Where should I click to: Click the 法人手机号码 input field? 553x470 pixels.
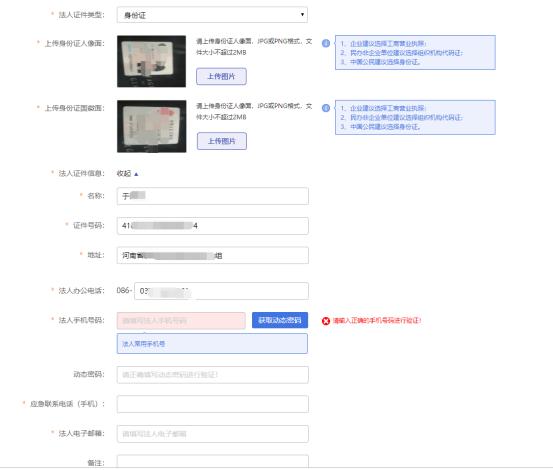tap(181, 321)
